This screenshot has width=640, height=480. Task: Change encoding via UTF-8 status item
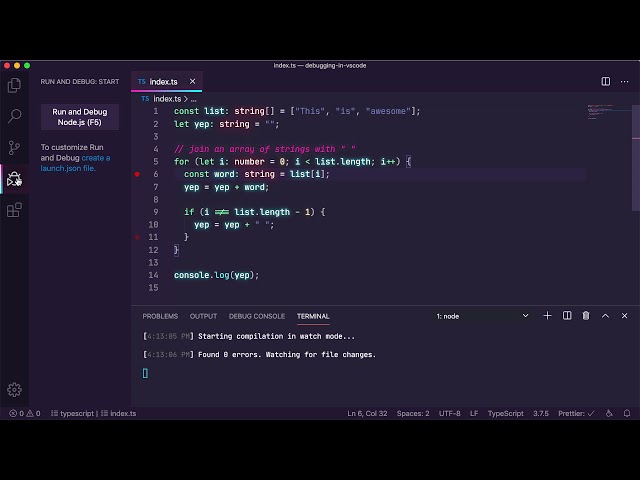point(449,413)
